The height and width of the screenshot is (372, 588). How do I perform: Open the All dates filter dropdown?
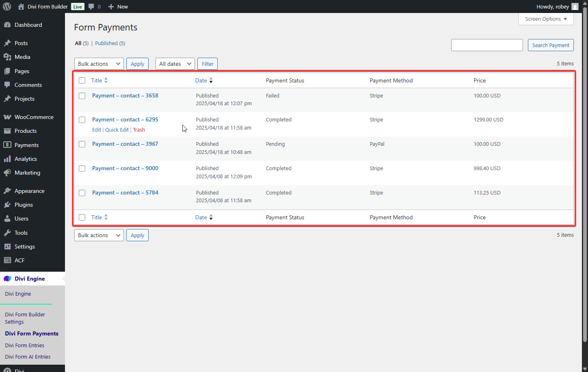coord(175,63)
